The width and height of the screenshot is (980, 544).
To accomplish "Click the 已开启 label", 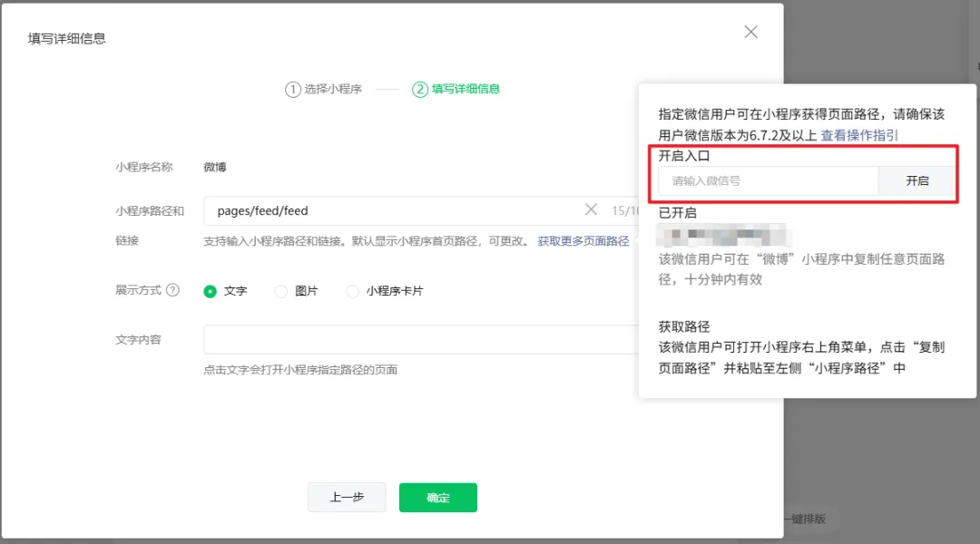I will [x=678, y=213].
